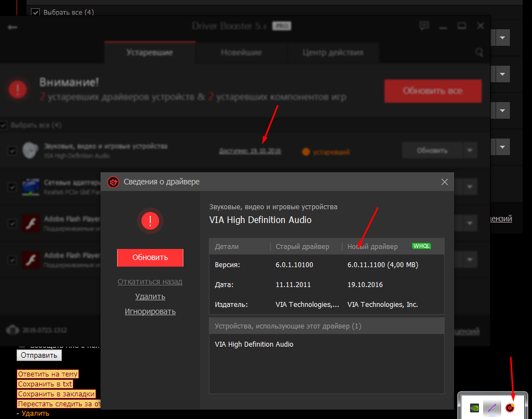Switch to the Новейшие tab
This screenshot has height=419, width=532.
pyautogui.click(x=241, y=52)
